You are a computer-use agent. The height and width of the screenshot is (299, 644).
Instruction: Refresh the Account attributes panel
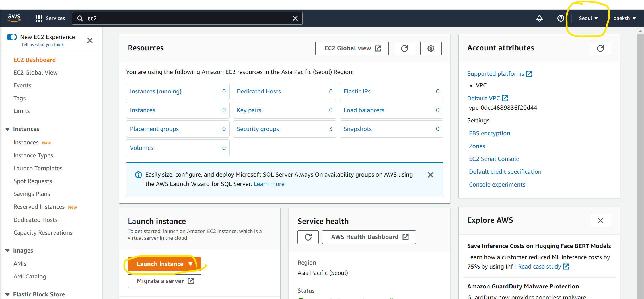tap(600, 48)
